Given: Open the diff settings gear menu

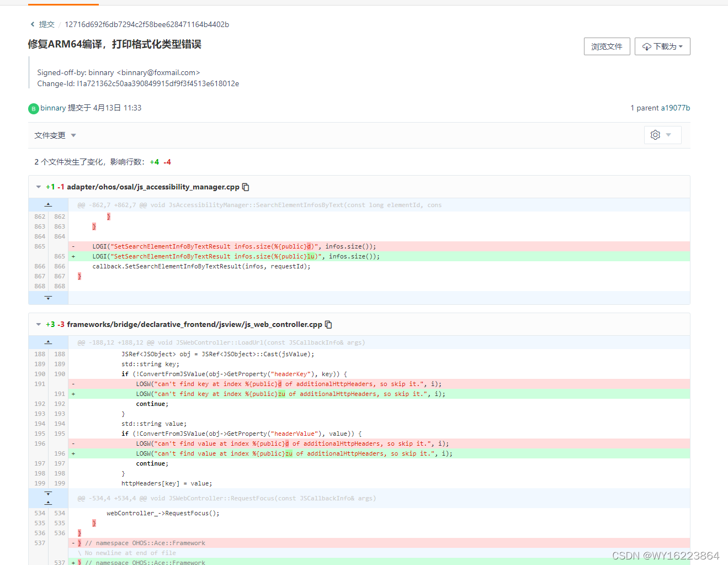Looking at the screenshot, I should [662, 135].
